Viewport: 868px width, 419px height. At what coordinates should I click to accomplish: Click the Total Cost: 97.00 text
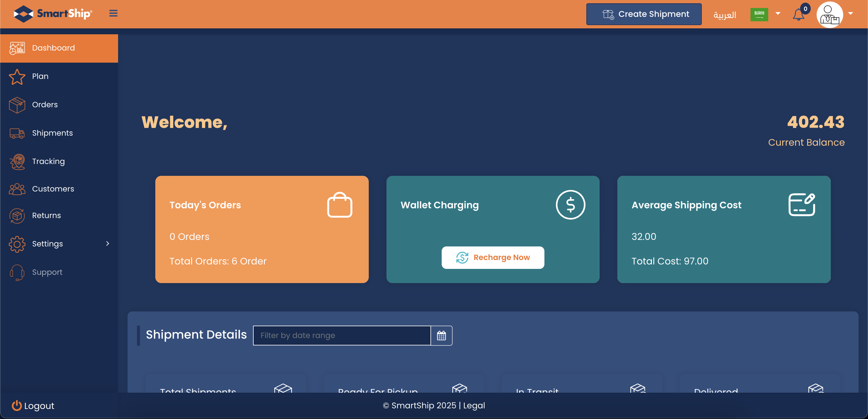[x=670, y=261]
